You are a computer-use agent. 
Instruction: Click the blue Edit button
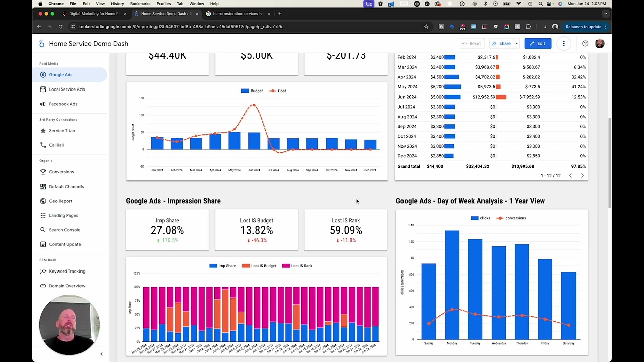click(x=537, y=44)
